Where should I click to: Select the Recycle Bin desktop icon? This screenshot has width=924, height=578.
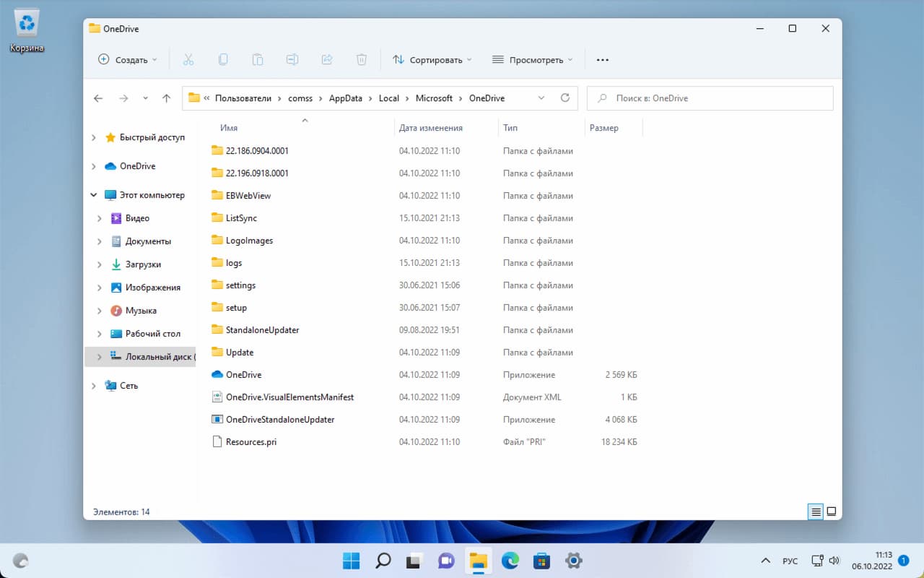click(27, 32)
